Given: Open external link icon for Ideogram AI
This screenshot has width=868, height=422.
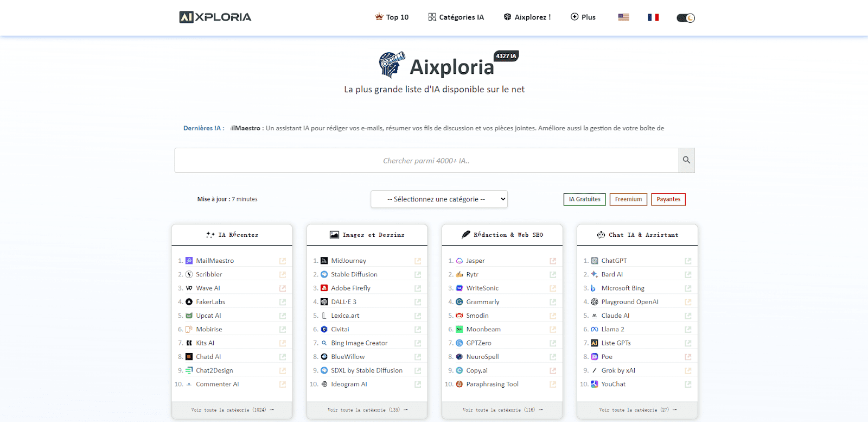Looking at the screenshot, I should (x=418, y=384).
